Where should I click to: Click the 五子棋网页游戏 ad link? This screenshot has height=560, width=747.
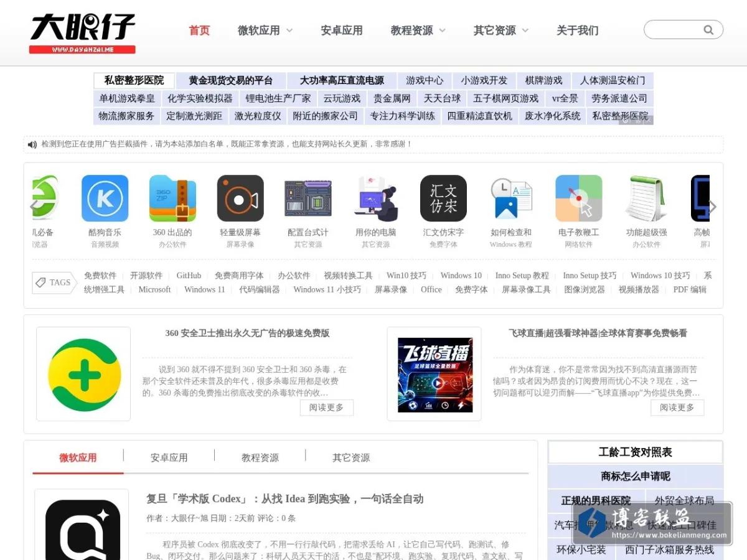click(x=505, y=98)
